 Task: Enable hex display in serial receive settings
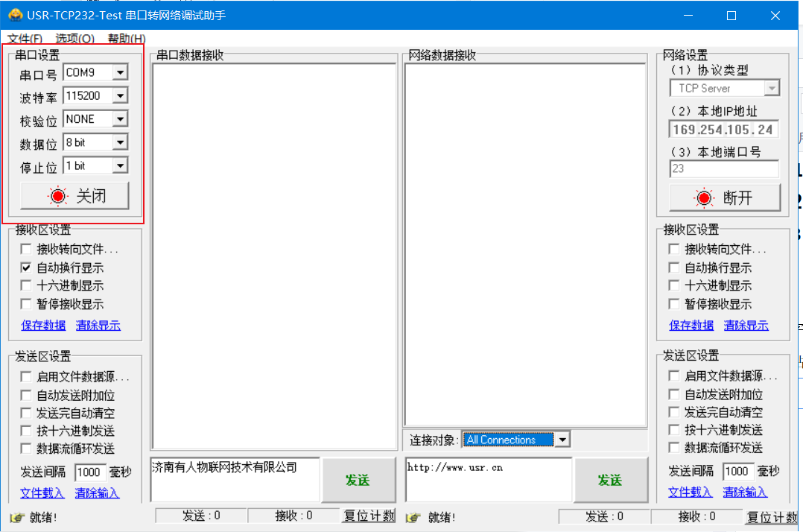pos(27,285)
